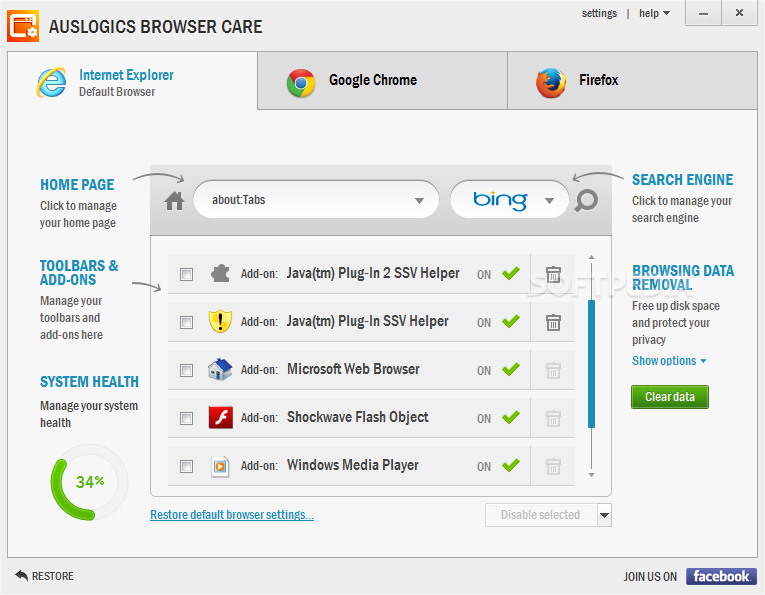Click the Disable selected button
This screenshot has width=765, height=595.
[541, 515]
